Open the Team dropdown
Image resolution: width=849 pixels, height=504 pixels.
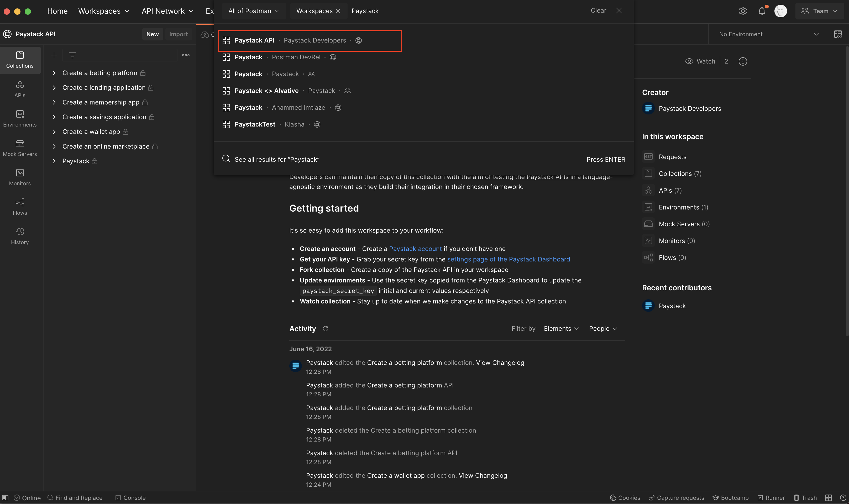point(819,11)
